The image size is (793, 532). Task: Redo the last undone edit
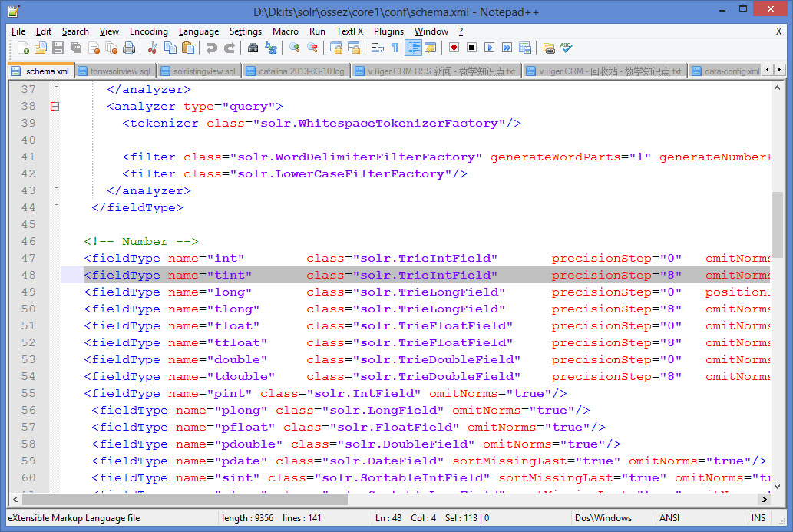coord(229,48)
